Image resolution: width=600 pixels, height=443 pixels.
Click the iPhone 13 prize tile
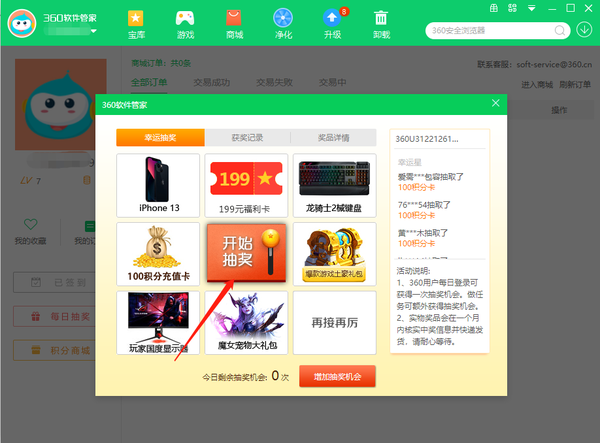point(158,186)
